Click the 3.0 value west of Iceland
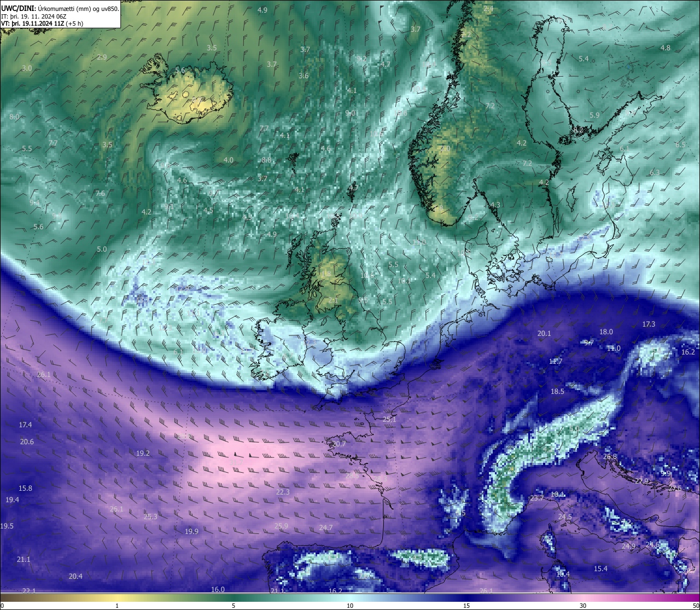This screenshot has height=610, width=700. click(27, 68)
